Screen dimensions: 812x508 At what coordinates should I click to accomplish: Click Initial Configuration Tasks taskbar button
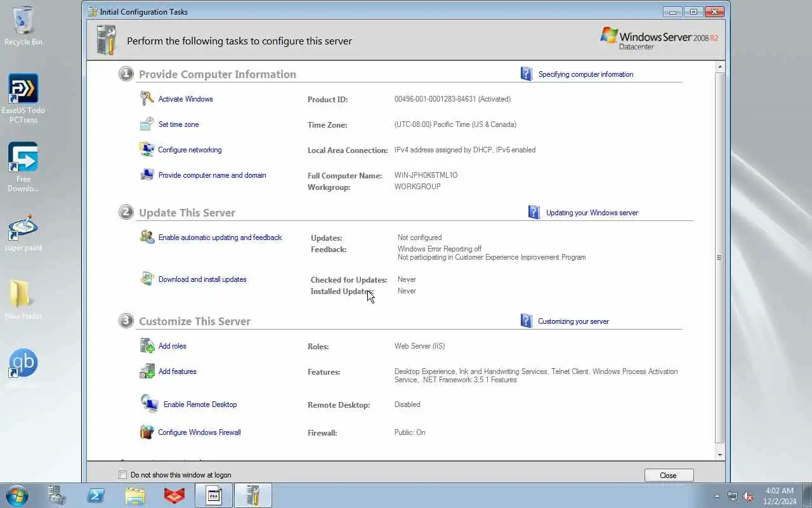253,495
